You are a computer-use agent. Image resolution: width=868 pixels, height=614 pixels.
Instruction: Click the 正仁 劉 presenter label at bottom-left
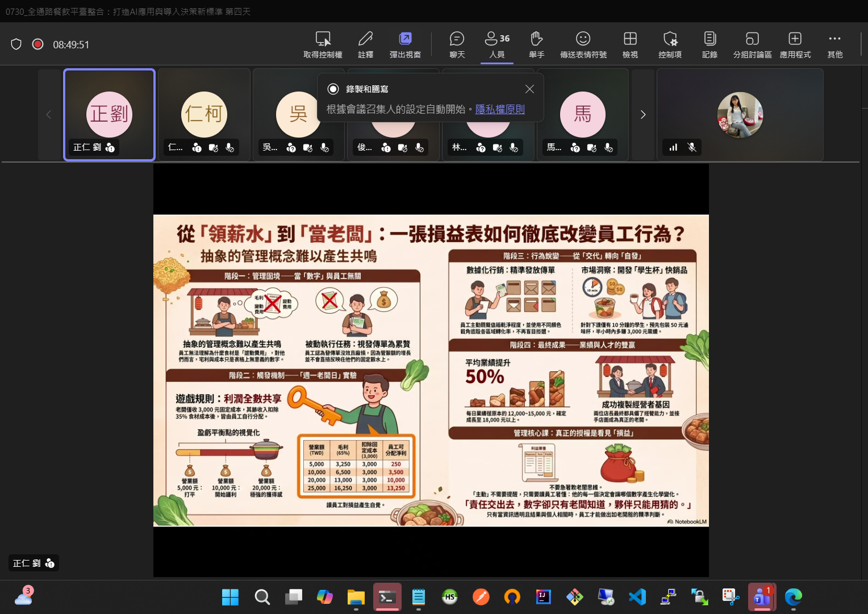34,563
